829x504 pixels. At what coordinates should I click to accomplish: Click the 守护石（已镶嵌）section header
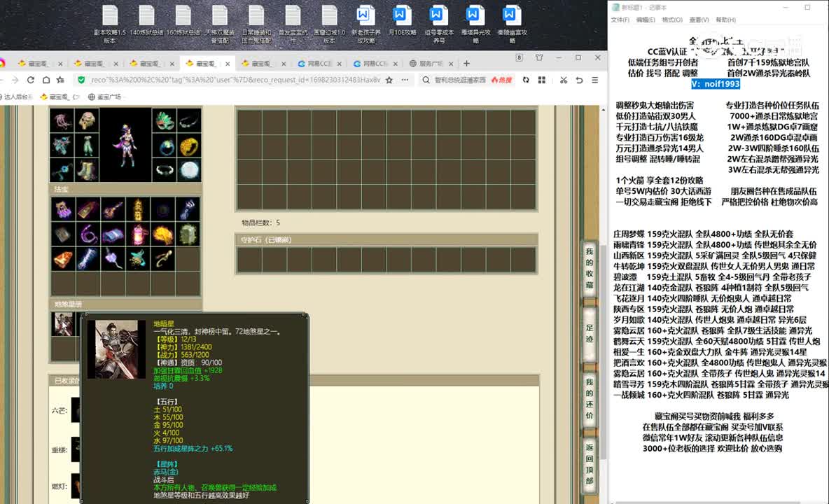click(386, 240)
